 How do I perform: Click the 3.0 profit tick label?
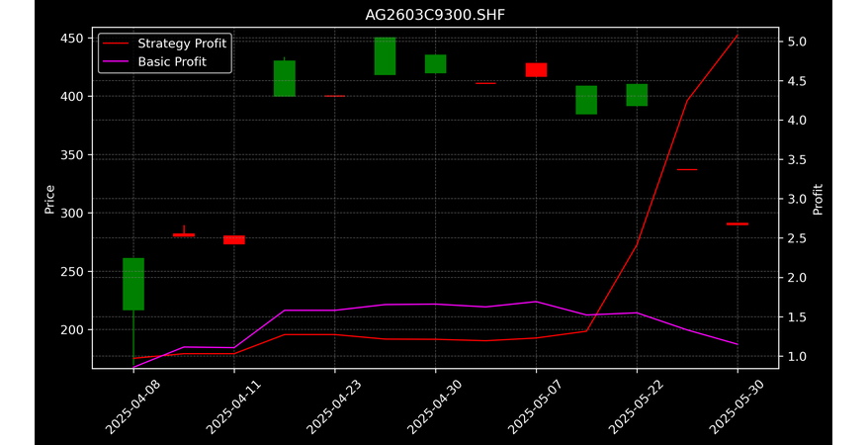coord(796,199)
